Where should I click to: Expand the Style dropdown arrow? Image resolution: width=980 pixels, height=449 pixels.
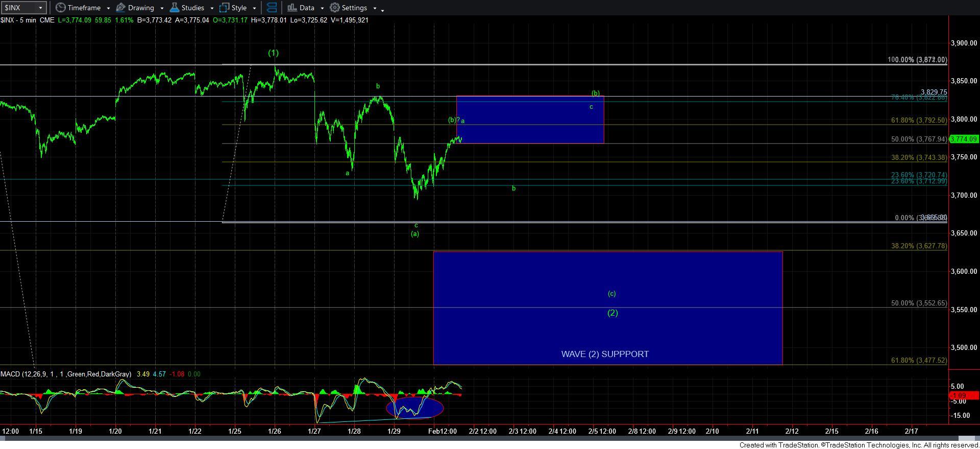coord(254,8)
